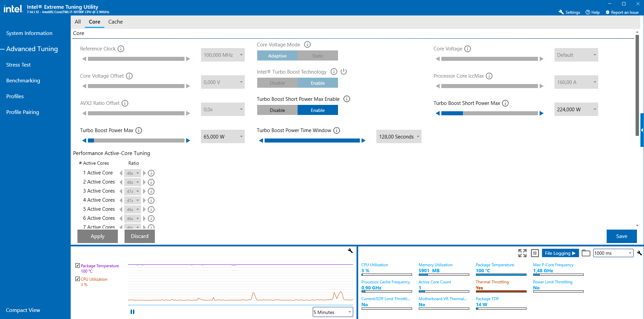The height and width of the screenshot is (319, 644).
Task: Open 1000 ms polling interval dropdown
Action: pyautogui.click(x=613, y=253)
